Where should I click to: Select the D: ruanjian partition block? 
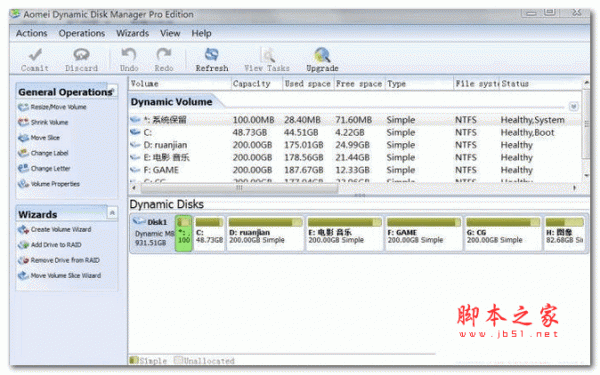coord(265,233)
